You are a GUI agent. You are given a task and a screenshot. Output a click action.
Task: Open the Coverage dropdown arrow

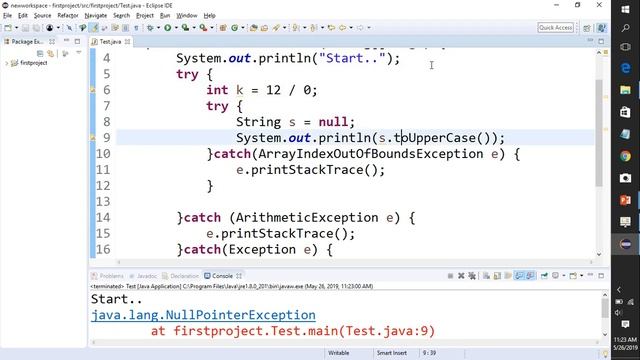coord(194,28)
